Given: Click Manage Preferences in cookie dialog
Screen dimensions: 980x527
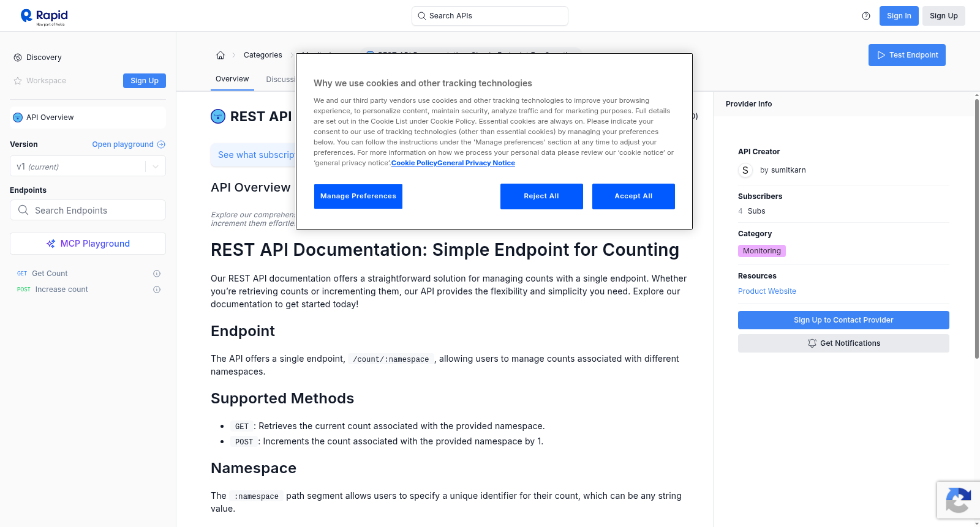Looking at the screenshot, I should tap(358, 196).
